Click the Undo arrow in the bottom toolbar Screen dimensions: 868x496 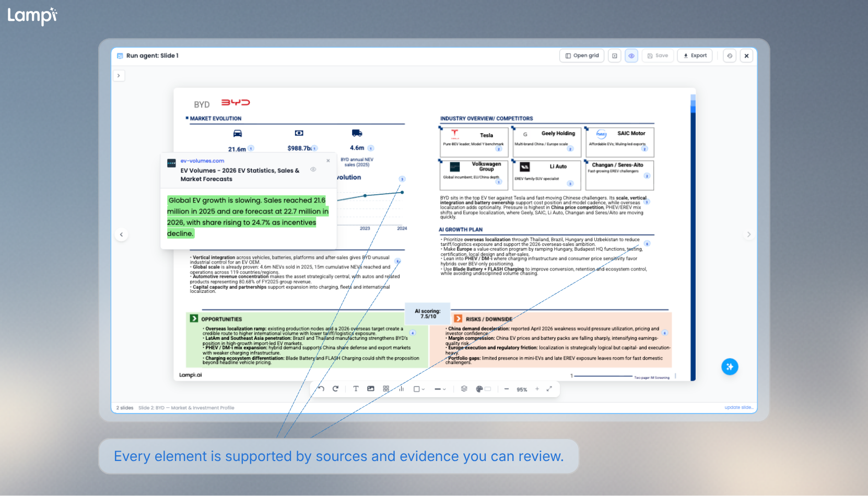321,389
